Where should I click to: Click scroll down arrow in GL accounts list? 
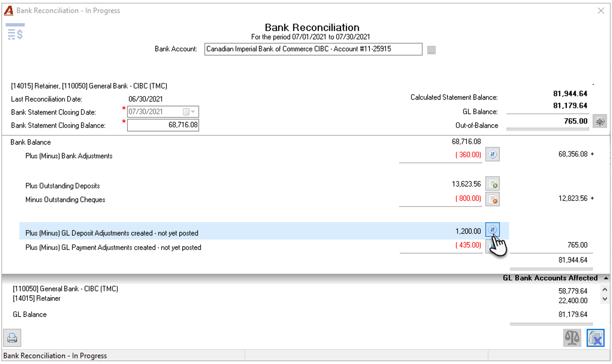605,299
